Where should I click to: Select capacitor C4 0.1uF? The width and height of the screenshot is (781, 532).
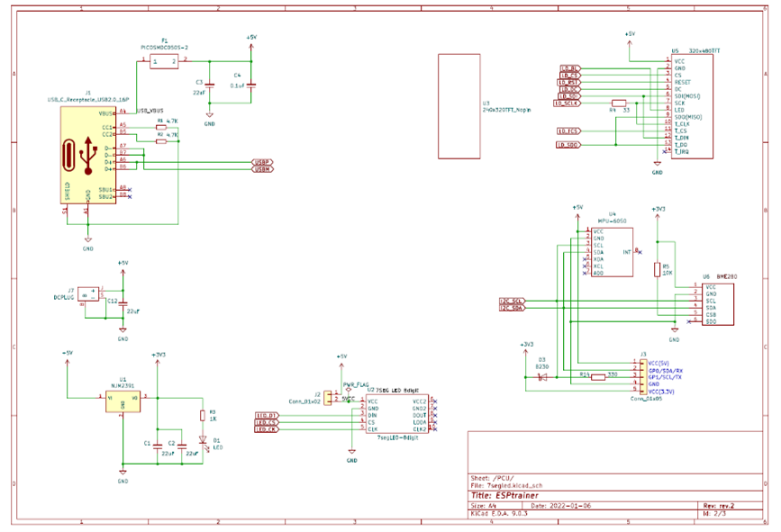[x=251, y=85]
